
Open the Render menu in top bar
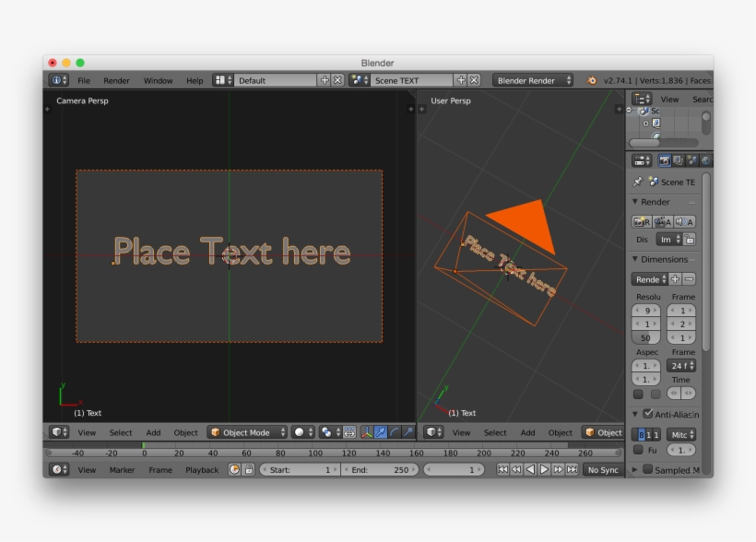(x=116, y=80)
